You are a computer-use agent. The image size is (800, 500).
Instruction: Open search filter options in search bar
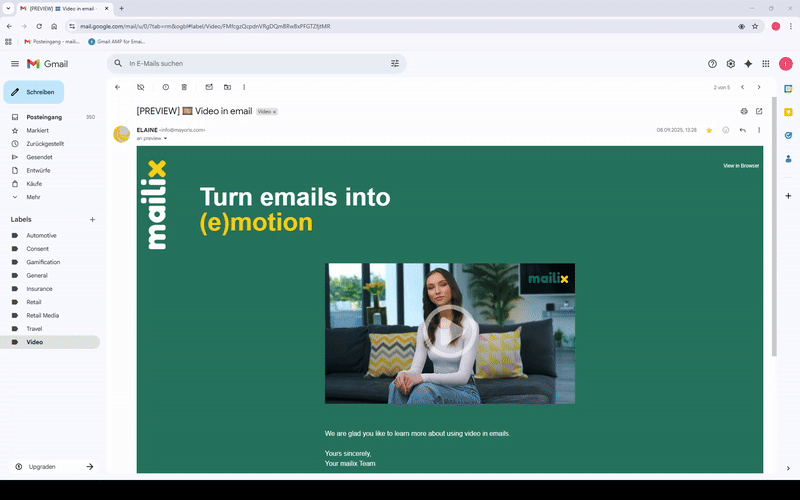395,63
